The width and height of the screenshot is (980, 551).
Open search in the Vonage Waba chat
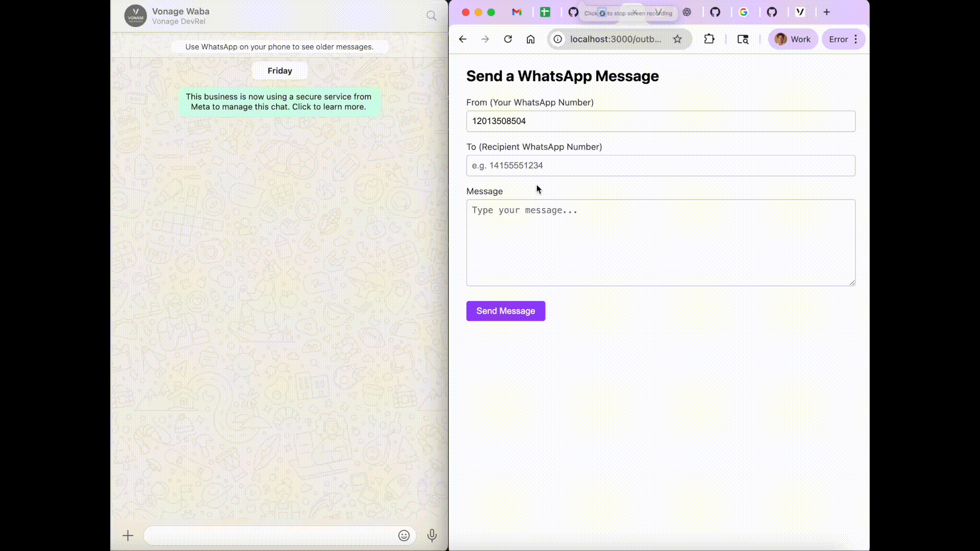pyautogui.click(x=431, y=15)
